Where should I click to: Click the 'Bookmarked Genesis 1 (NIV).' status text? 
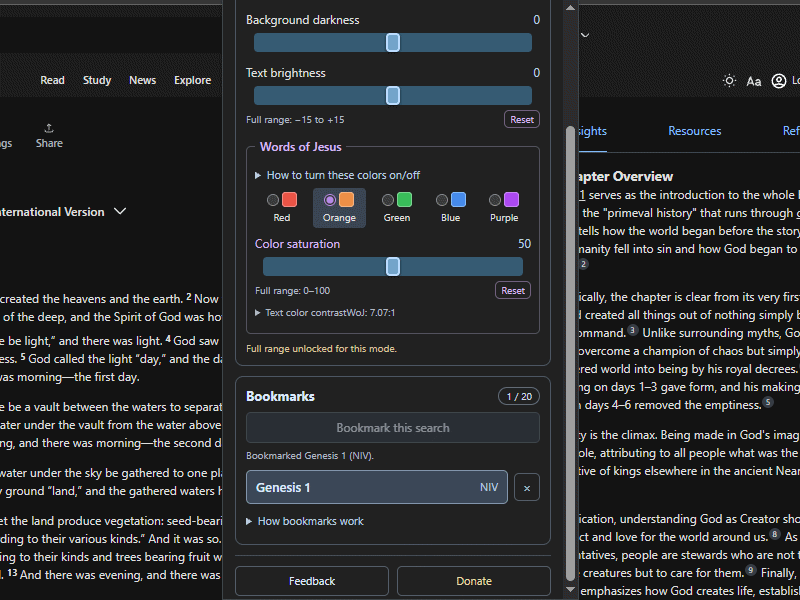[x=310, y=456]
